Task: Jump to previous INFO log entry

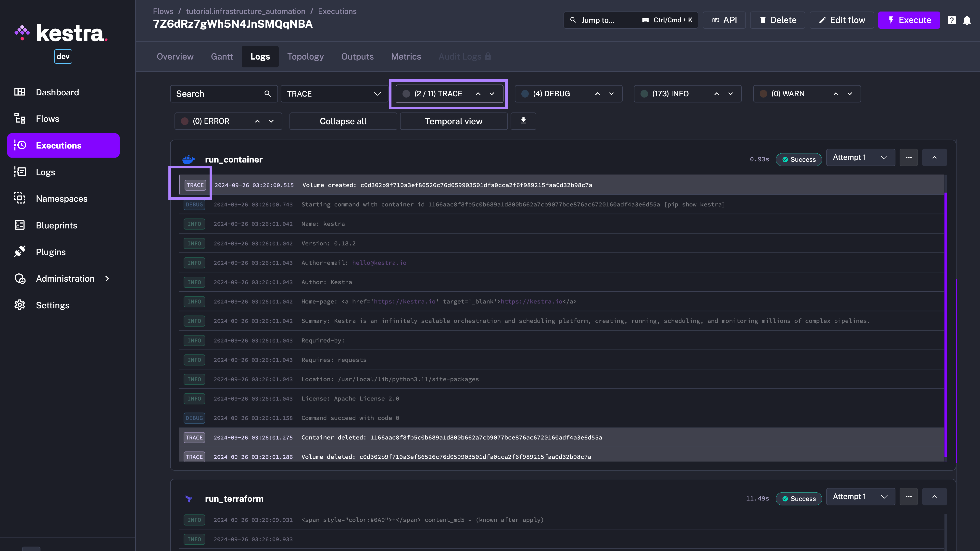Action: (x=717, y=94)
